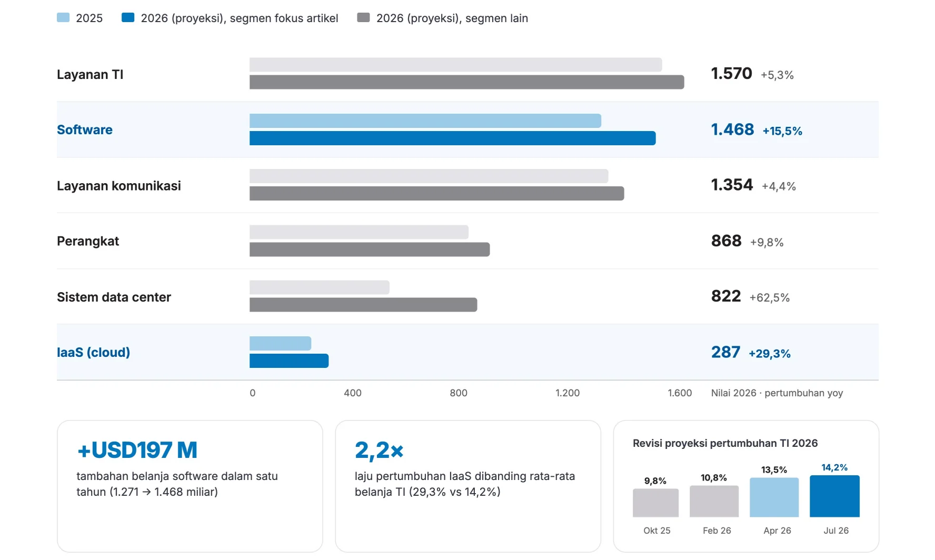Click the Jul 26 dark blue bar

pos(834,496)
